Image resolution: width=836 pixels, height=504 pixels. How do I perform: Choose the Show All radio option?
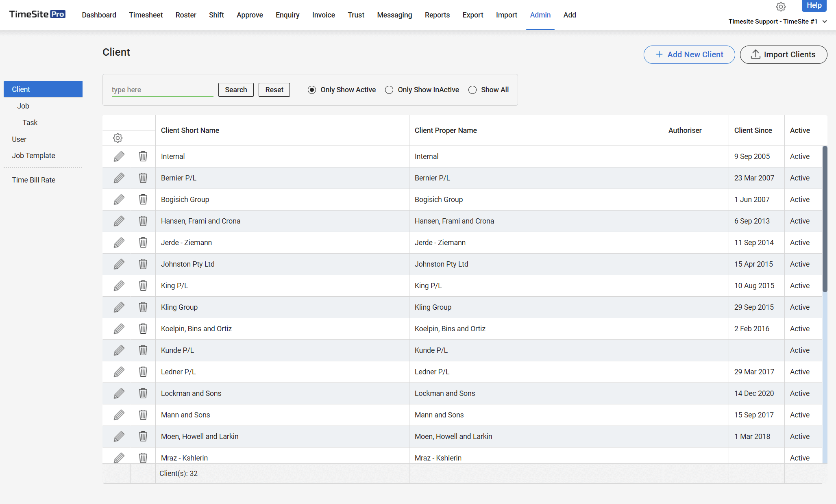point(472,90)
